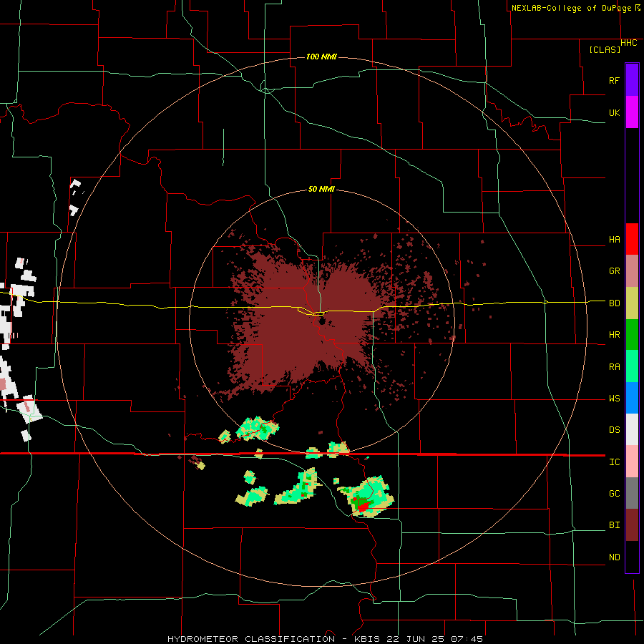Click the BI dark red legend swatch
644x644 pixels.
pyautogui.click(x=632, y=525)
